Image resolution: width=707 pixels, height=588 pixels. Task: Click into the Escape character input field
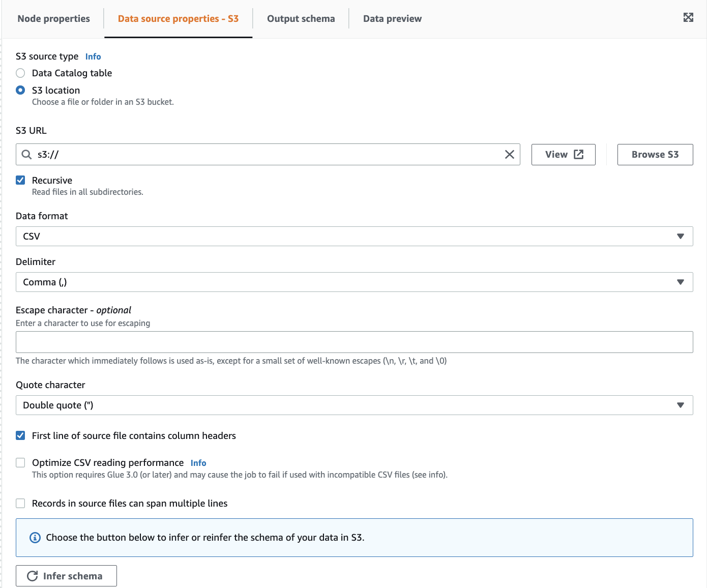pyautogui.click(x=354, y=342)
